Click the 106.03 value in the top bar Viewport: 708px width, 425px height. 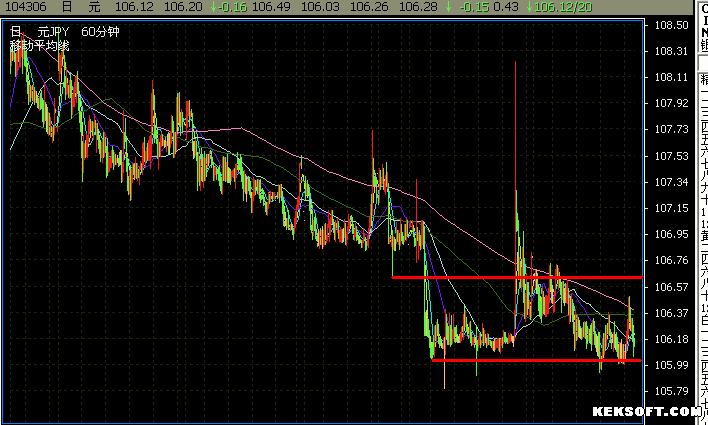tap(320, 7)
